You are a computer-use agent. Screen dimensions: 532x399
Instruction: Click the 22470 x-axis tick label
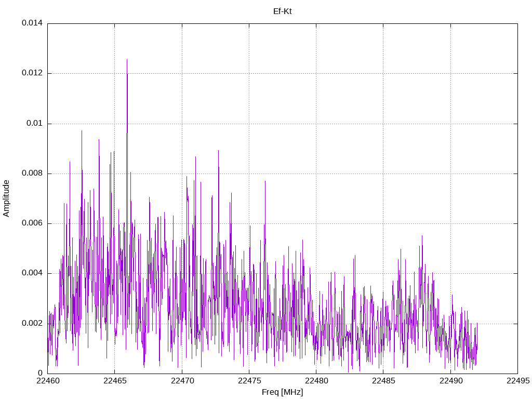182,381
